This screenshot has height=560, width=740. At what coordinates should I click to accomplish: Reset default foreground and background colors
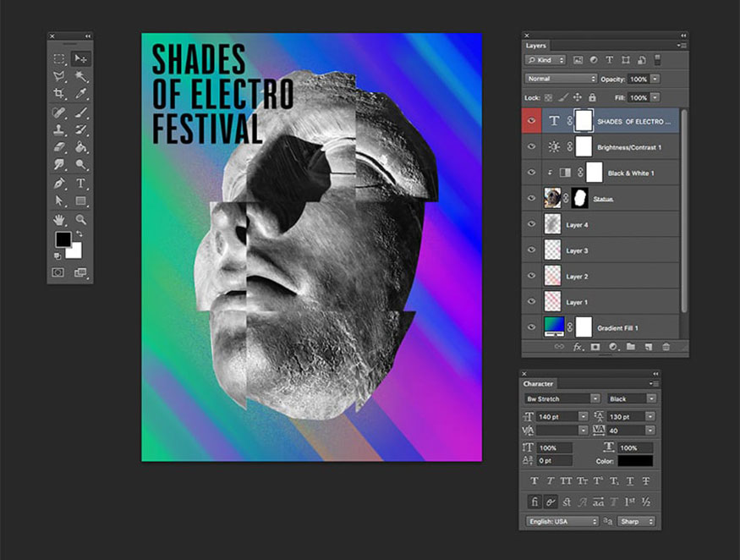(58, 256)
